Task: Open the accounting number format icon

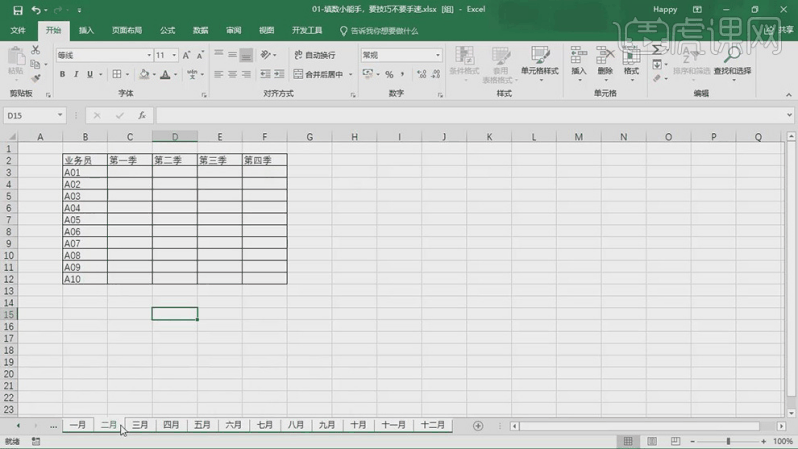Action: click(368, 74)
